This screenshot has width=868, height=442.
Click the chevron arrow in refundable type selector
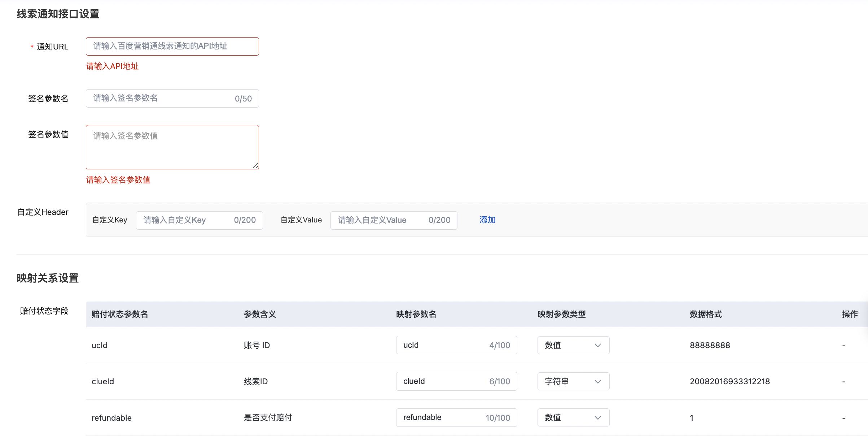[598, 417]
